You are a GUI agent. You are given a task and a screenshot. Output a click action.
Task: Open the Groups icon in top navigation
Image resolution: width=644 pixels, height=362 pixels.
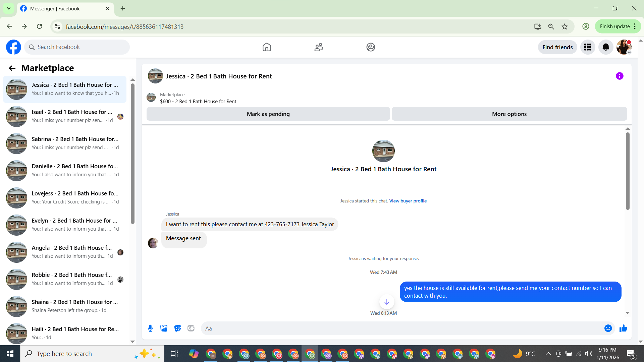371,47
